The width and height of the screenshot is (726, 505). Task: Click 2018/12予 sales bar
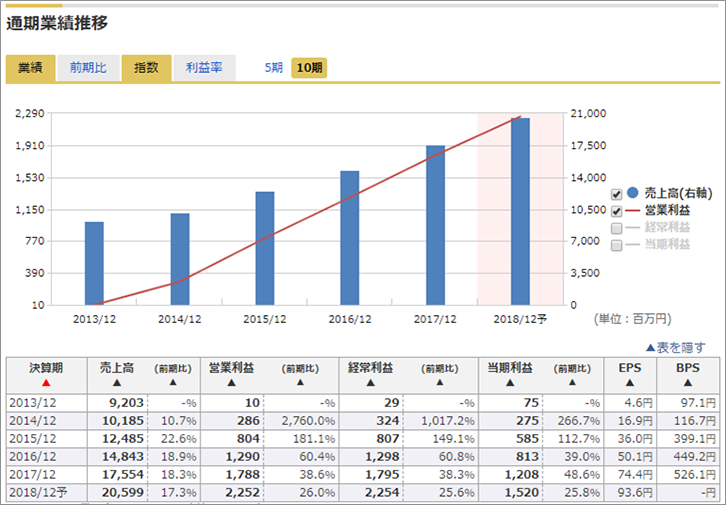[x=520, y=212]
